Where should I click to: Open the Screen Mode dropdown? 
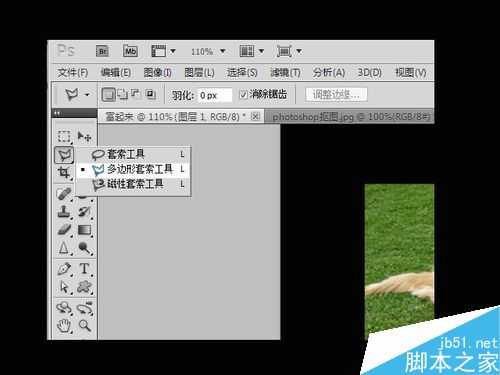point(289,51)
